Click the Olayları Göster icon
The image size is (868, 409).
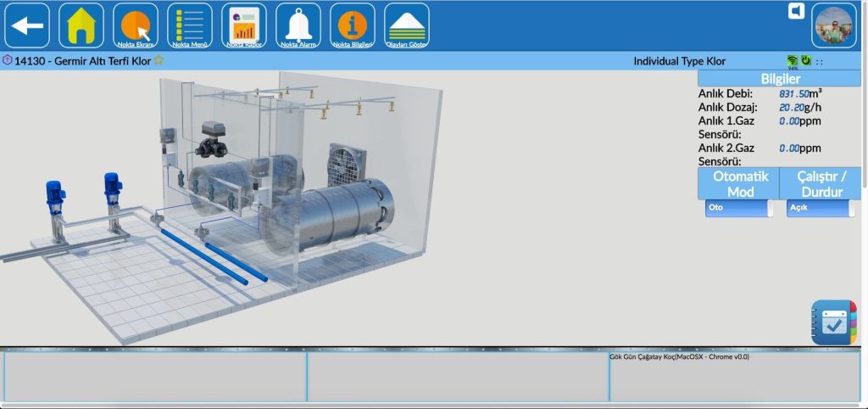pos(407,26)
